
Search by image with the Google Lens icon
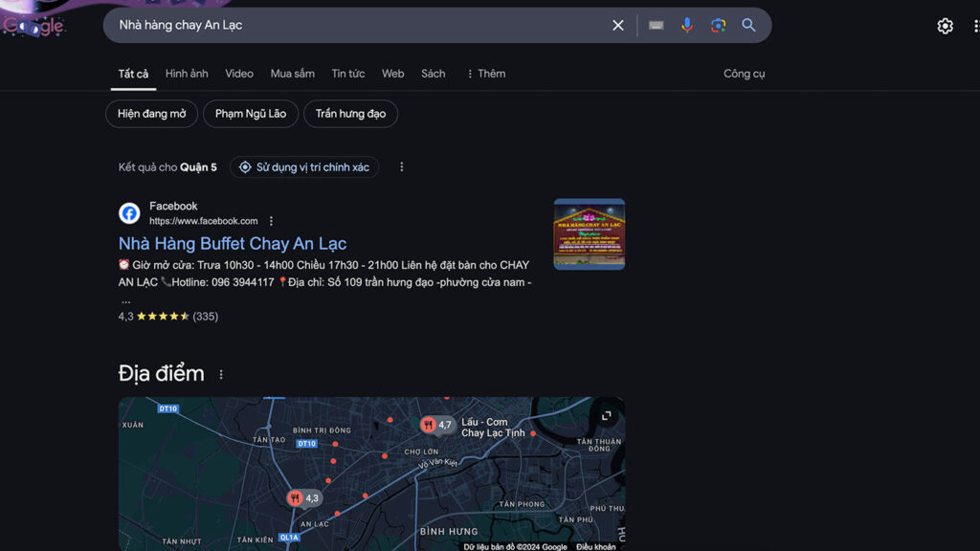[718, 25]
